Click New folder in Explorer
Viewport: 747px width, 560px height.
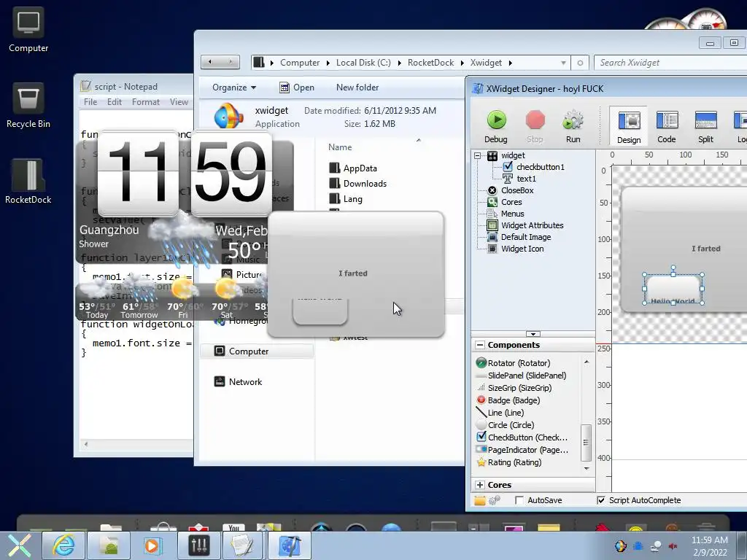pos(357,87)
